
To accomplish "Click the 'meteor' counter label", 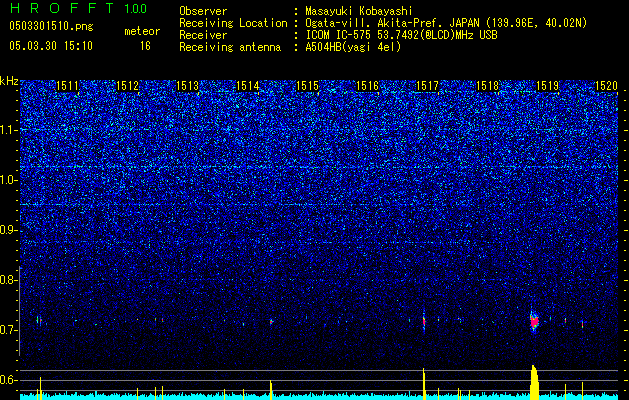I will [142, 31].
